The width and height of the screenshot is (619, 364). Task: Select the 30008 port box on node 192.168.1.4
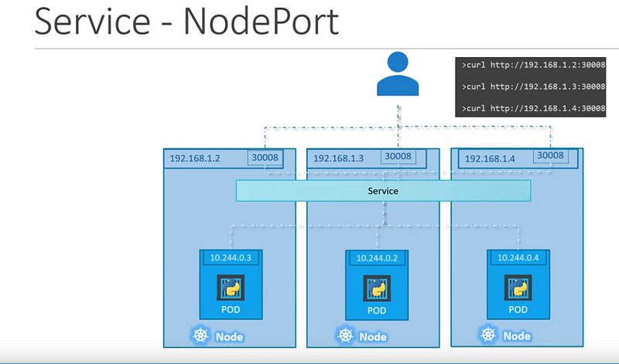click(550, 155)
